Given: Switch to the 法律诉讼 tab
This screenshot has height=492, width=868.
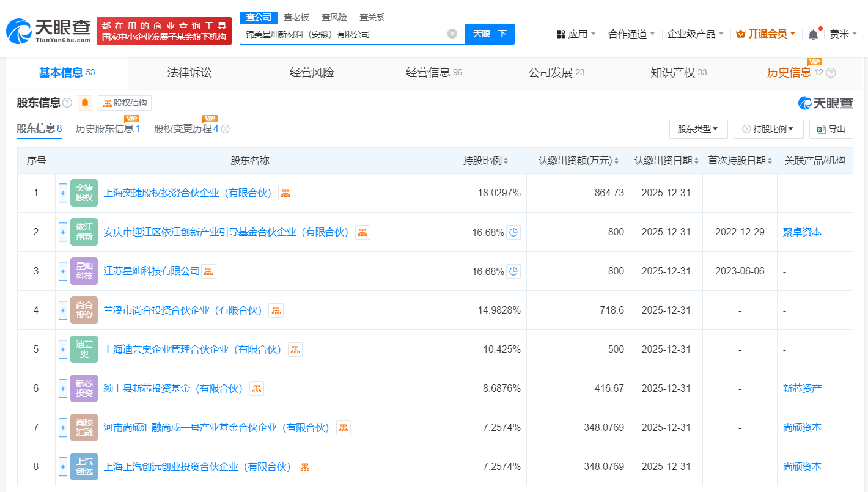Looking at the screenshot, I should (189, 73).
